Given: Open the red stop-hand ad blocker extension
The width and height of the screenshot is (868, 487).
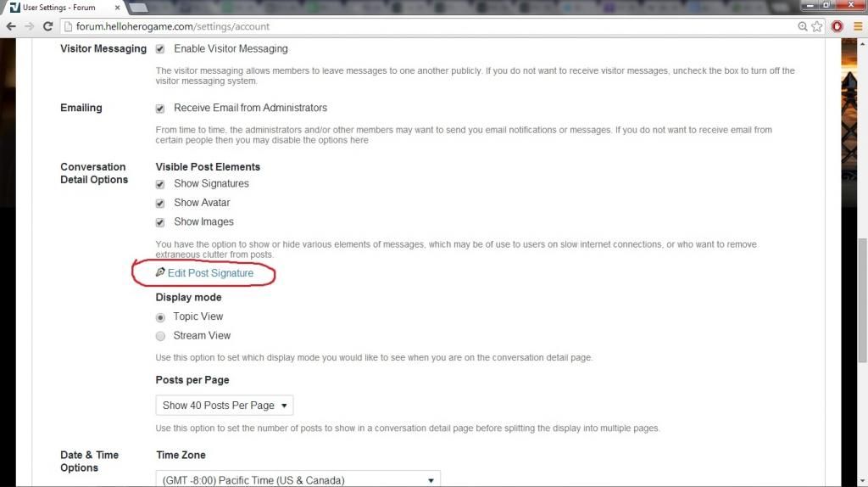Looking at the screenshot, I should (837, 26).
